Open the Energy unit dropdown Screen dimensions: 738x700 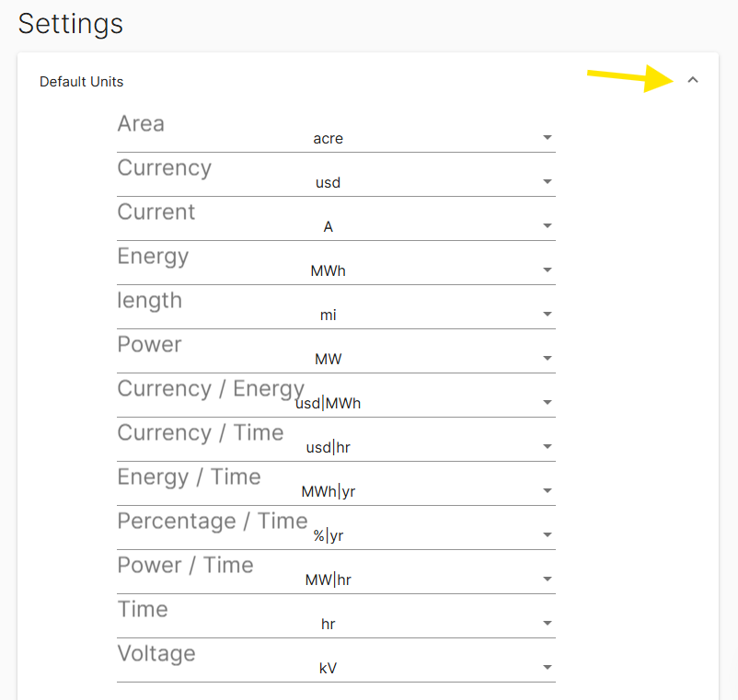click(547, 270)
